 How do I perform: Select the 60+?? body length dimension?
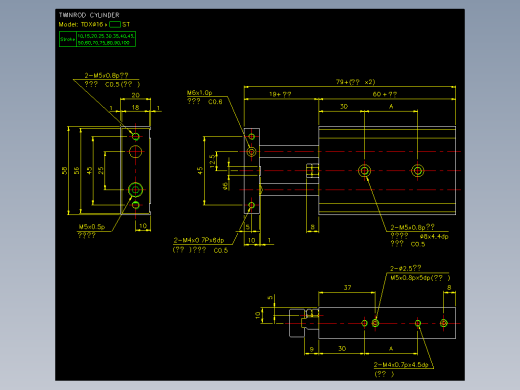point(385,94)
